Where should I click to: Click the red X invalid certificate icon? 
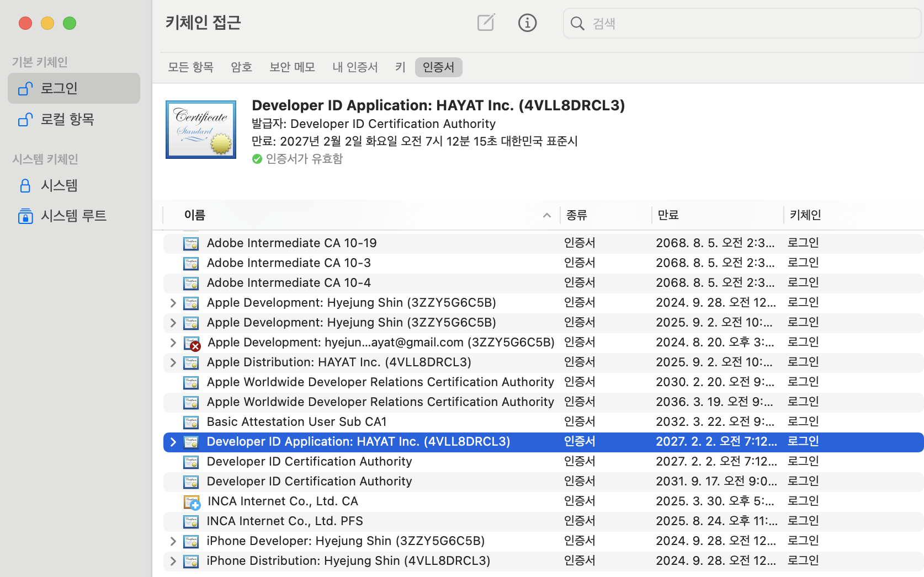192,344
